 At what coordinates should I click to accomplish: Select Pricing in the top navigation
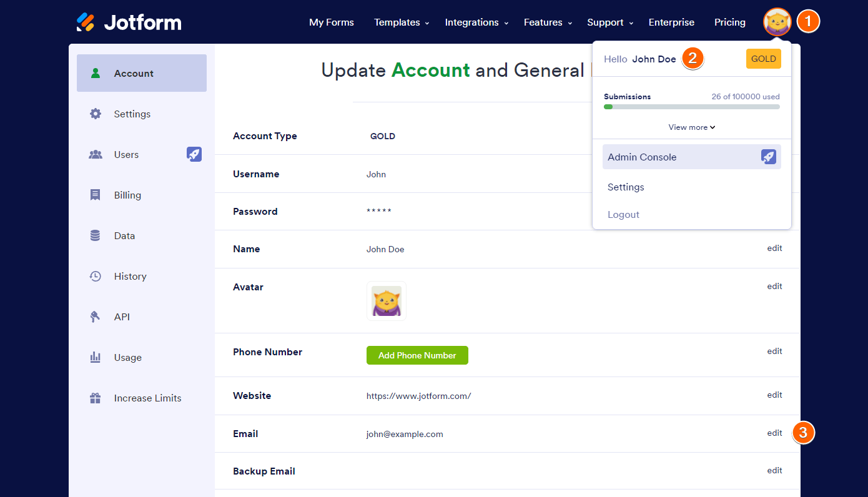coord(729,22)
